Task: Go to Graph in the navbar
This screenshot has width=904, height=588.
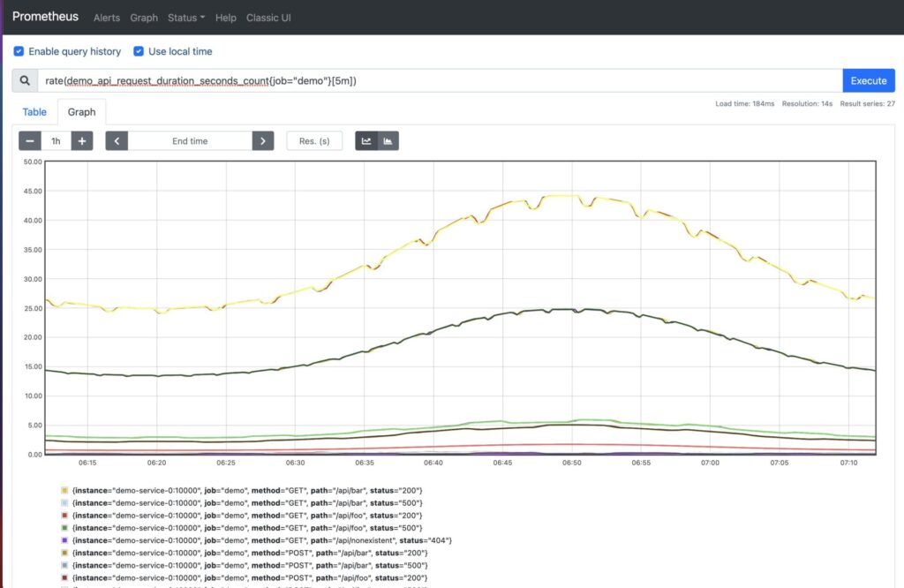Action: coord(144,18)
